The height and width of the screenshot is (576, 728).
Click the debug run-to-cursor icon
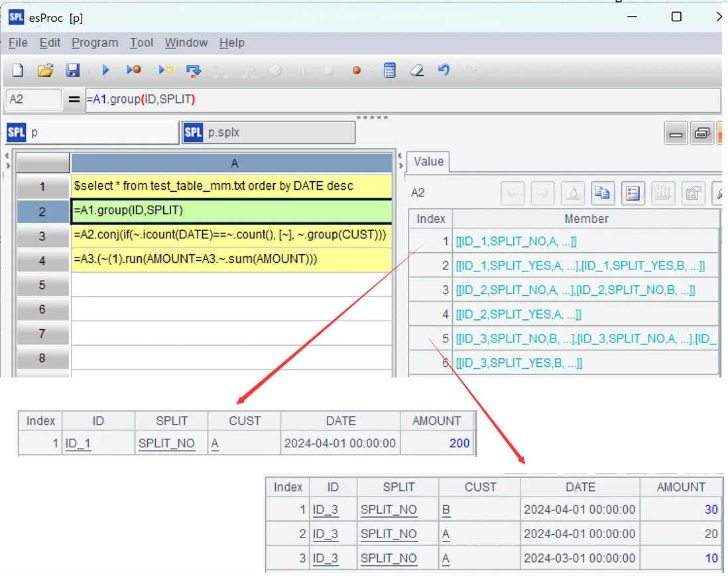166,70
